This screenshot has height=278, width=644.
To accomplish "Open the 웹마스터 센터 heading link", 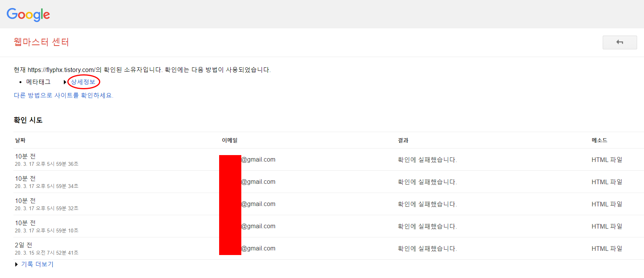I will (x=41, y=42).
